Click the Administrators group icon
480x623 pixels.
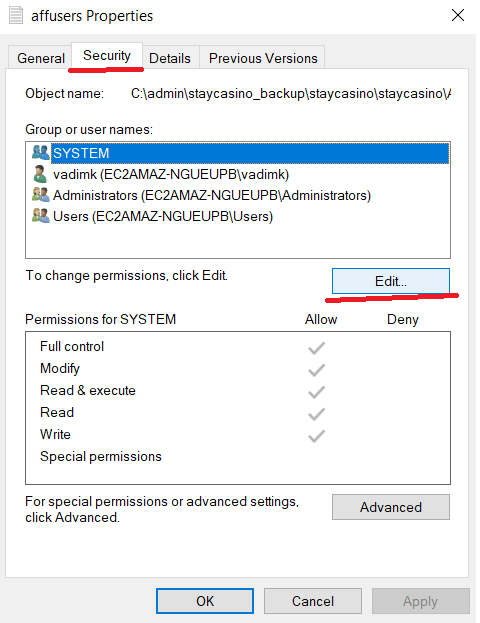[x=41, y=195]
